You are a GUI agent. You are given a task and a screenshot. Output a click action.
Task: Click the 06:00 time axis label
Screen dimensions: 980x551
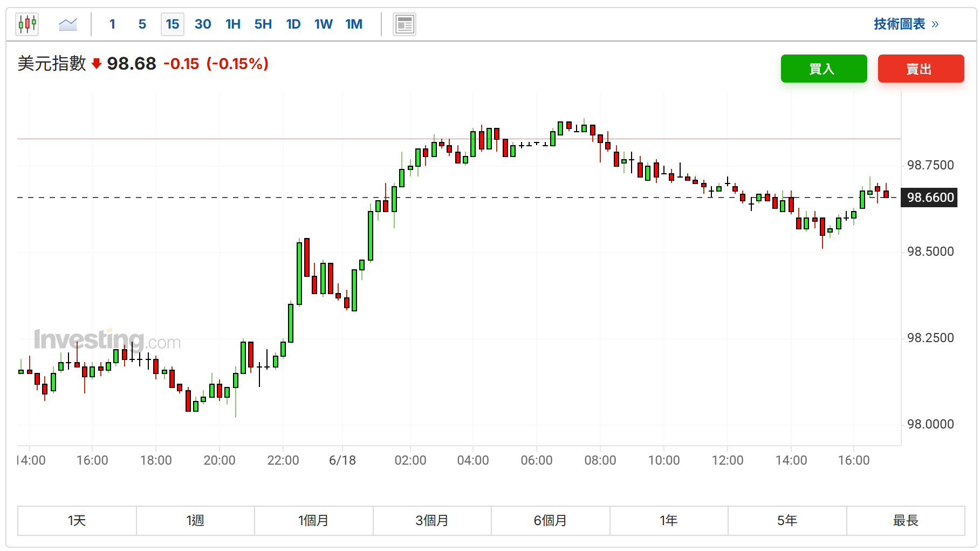coord(537,460)
